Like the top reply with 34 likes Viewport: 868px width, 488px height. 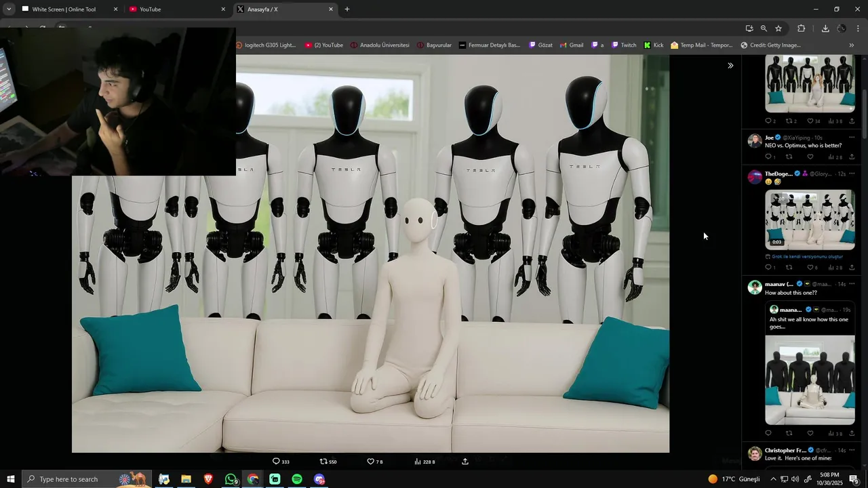pos(810,121)
